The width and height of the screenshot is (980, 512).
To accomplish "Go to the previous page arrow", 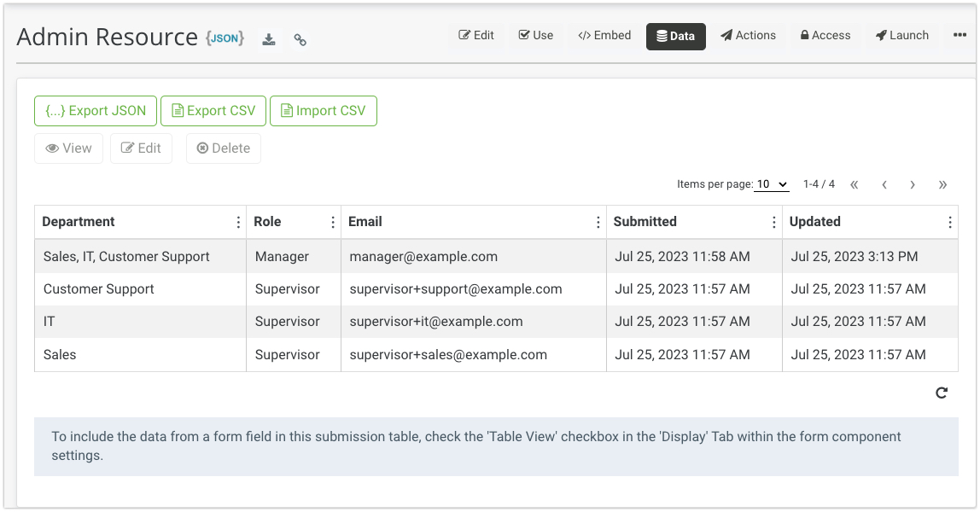I will [884, 184].
